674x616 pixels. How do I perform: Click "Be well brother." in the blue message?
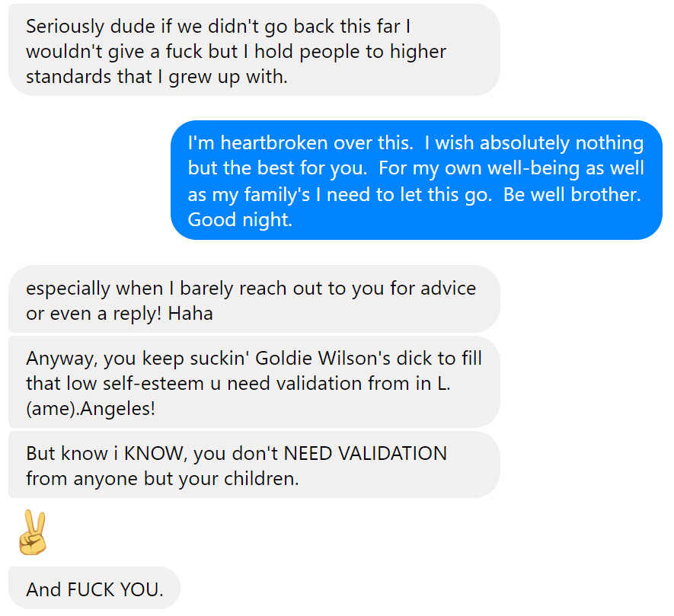[572, 194]
